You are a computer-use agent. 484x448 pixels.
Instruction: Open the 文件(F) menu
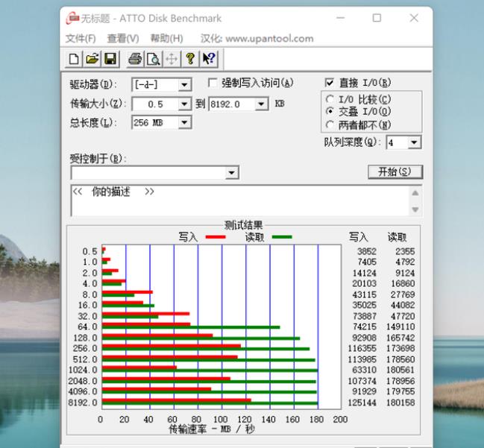(81, 39)
